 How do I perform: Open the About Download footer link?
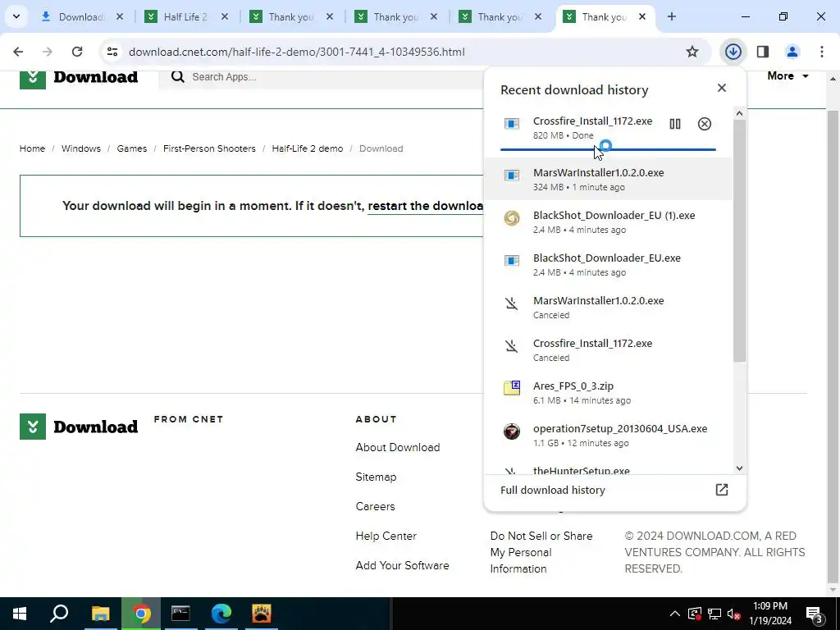click(398, 447)
